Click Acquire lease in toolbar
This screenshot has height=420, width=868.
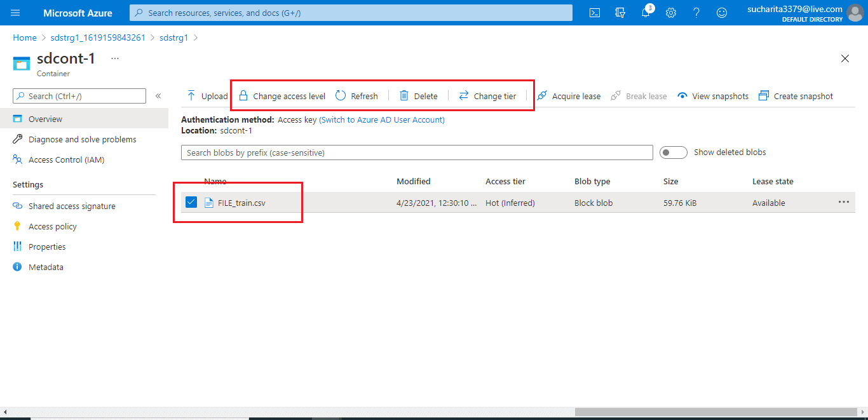coord(569,96)
